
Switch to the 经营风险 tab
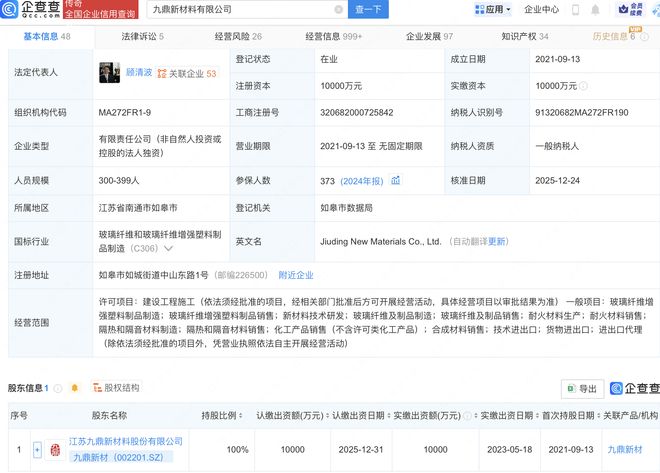click(x=236, y=36)
